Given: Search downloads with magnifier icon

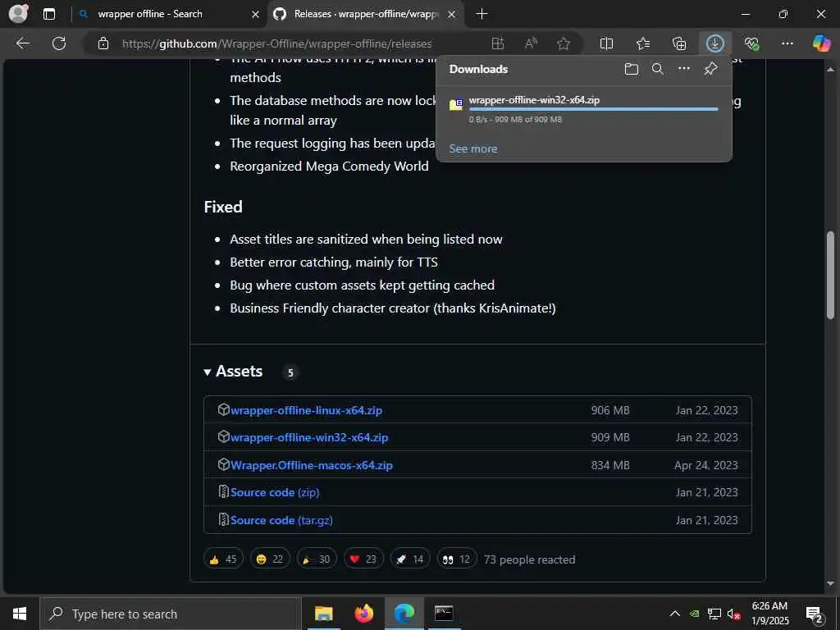Looking at the screenshot, I should pos(658,69).
